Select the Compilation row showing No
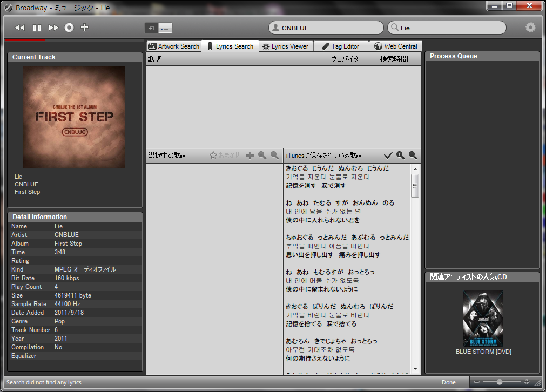The image size is (546, 392). (75, 347)
